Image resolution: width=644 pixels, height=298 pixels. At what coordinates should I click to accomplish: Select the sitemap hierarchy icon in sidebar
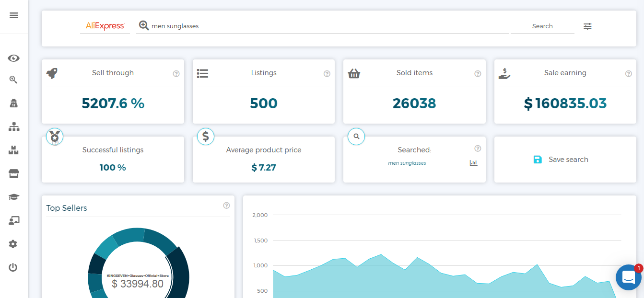coord(14,127)
